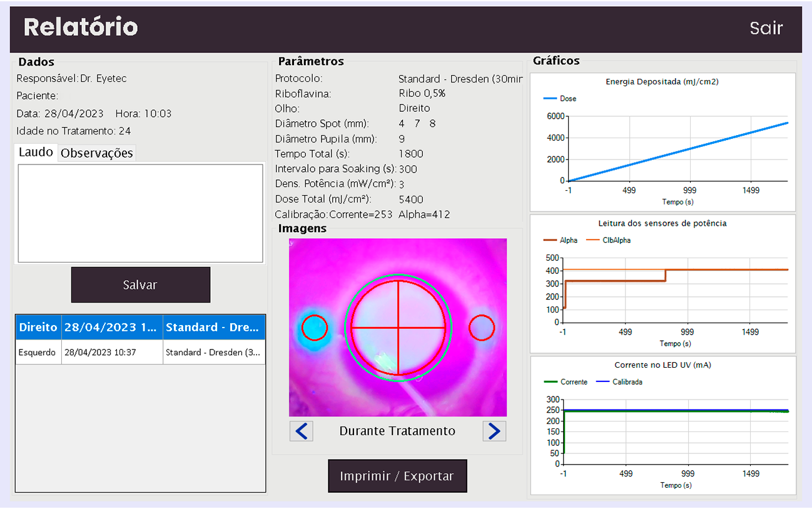Image resolution: width=812 pixels, height=509 pixels.
Task: Click the Alpha legend entry in sensors chart
Action: 560,240
